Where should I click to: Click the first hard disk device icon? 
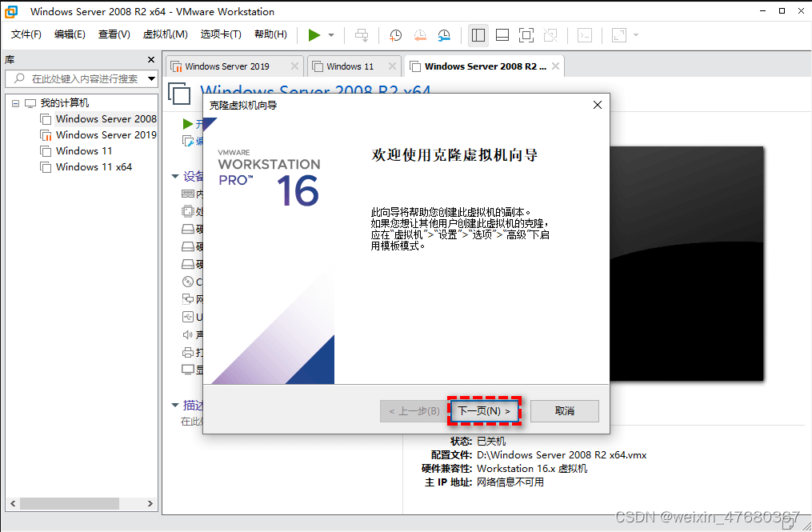(188, 229)
